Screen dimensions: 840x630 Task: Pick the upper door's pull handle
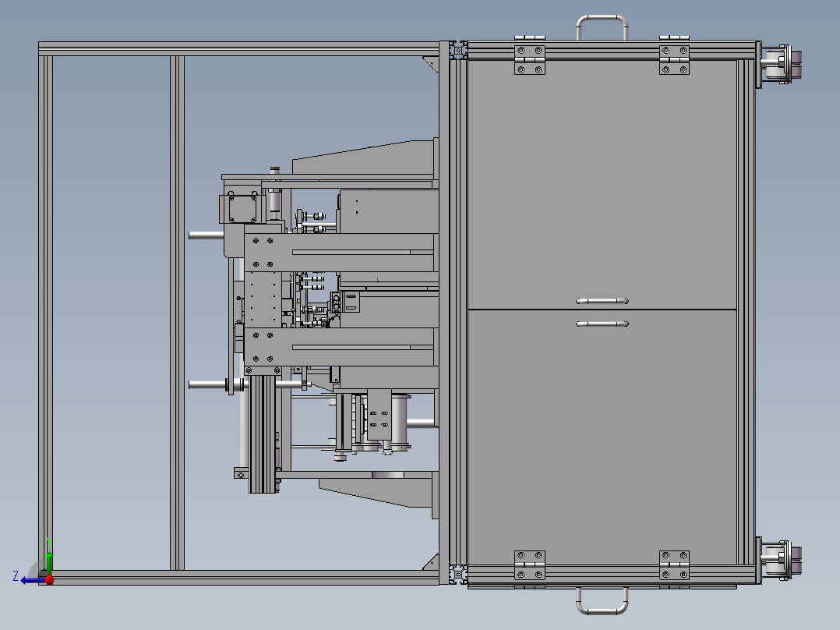(x=602, y=301)
